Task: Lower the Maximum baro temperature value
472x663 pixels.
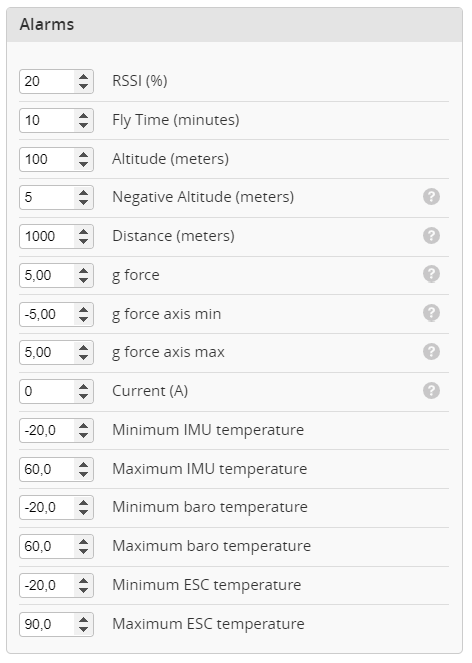Action: point(84,551)
